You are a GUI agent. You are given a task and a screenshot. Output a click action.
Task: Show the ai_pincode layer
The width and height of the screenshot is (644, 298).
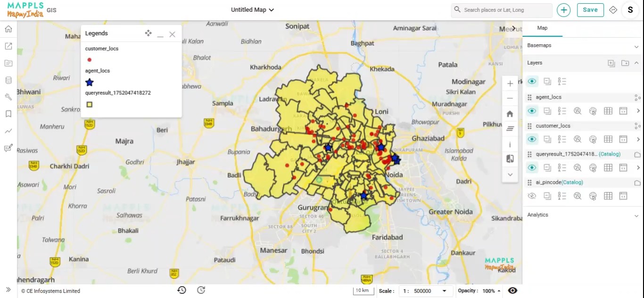[532, 196]
